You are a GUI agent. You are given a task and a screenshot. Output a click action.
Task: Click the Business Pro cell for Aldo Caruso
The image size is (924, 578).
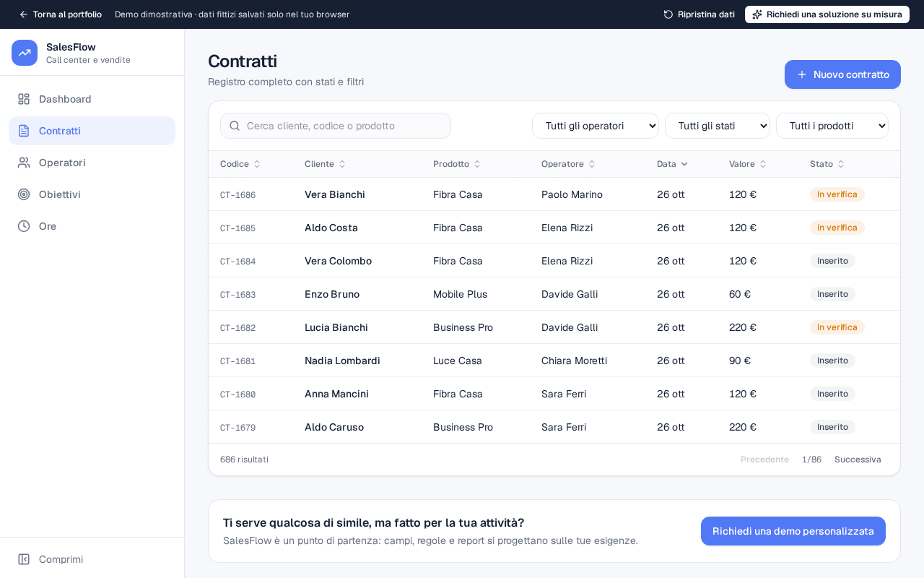tap(463, 427)
